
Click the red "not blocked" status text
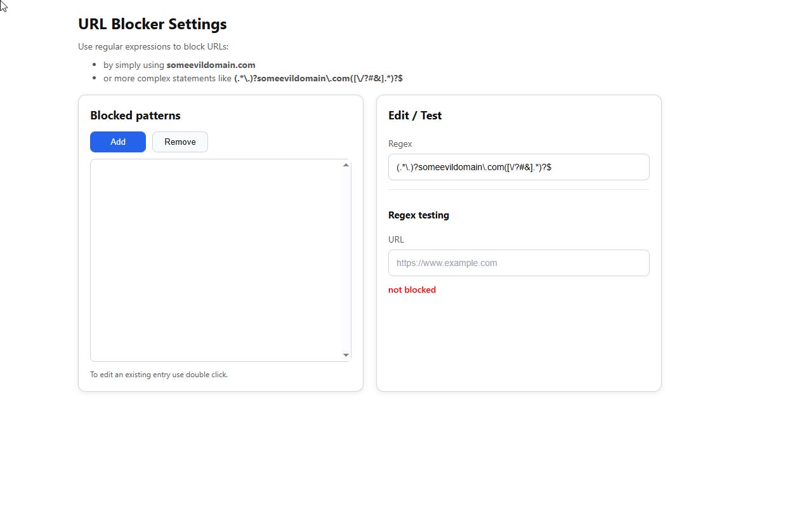(412, 290)
